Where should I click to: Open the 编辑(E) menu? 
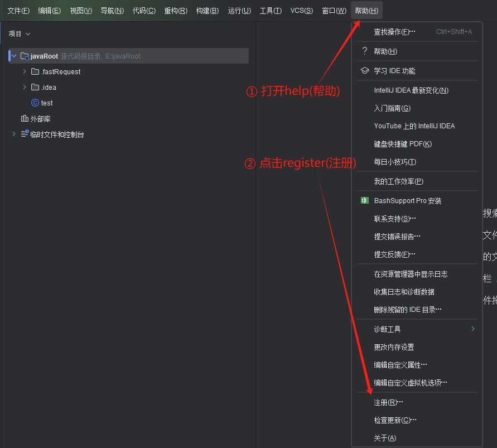[x=50, y=11]
